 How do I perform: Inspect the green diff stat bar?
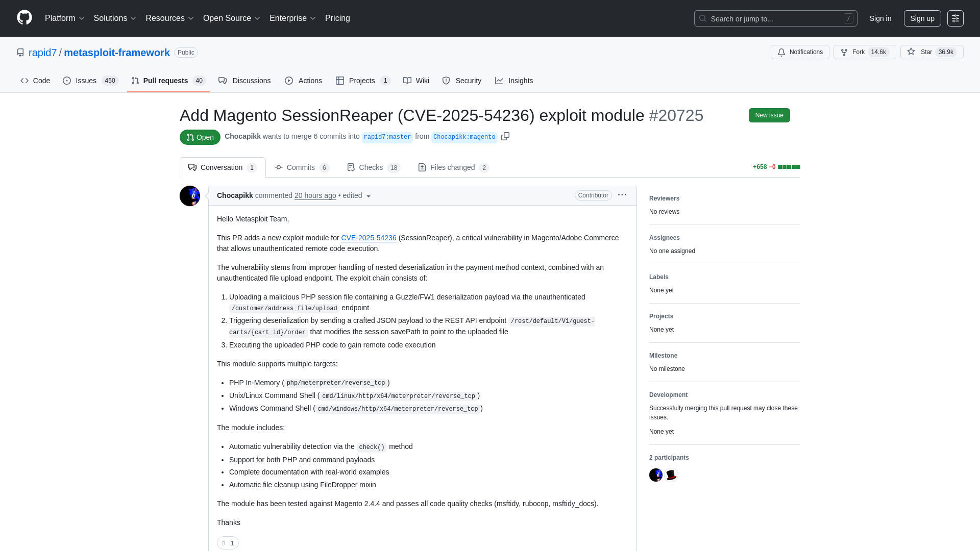pos(789,167)
